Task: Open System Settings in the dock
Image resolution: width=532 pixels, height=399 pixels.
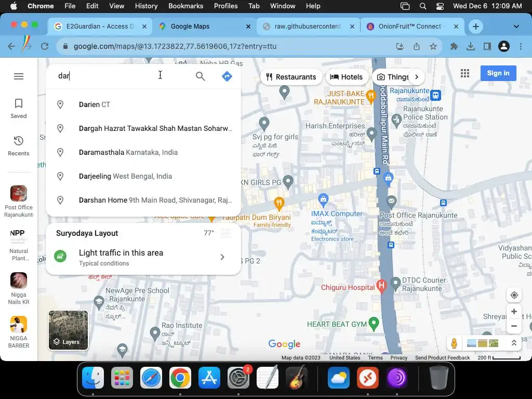Action: [238, 378]
